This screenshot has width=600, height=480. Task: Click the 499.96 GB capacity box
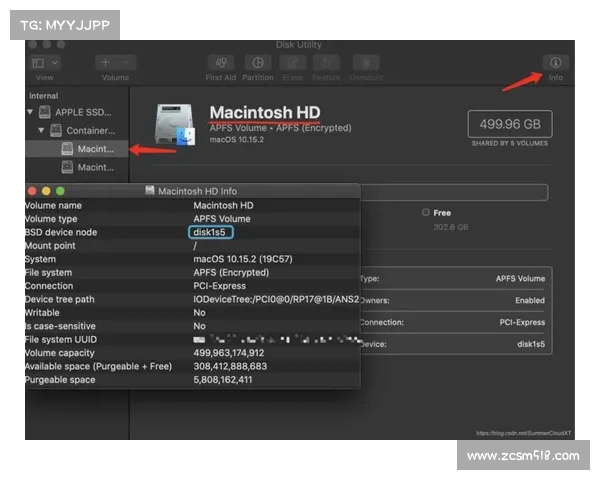coord(510,125)
